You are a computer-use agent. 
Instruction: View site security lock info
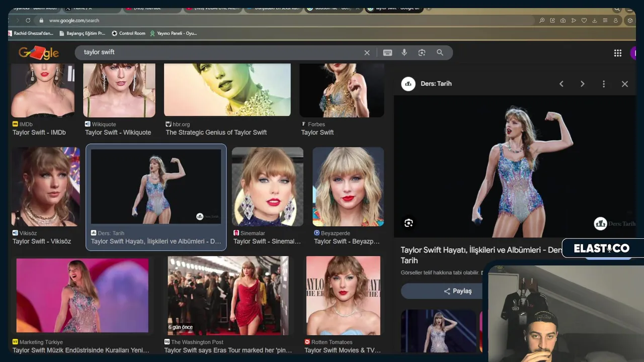pos(41,20)
